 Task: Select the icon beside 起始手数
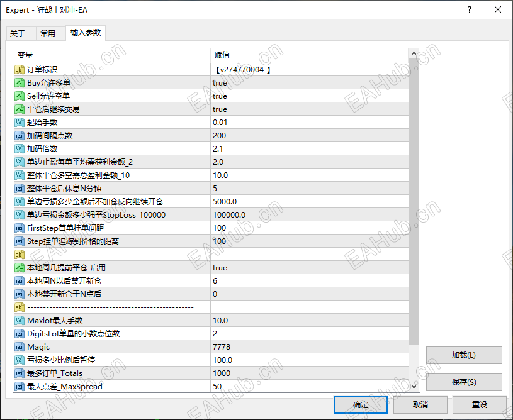pyautogui.click(x=20, y=122)
